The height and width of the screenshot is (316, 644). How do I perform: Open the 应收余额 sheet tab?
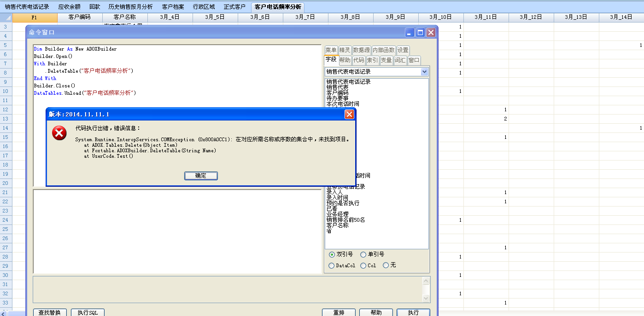69,7
